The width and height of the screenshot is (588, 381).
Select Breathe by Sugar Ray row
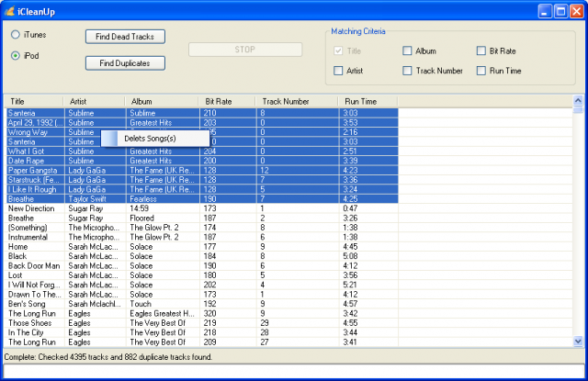202,218
